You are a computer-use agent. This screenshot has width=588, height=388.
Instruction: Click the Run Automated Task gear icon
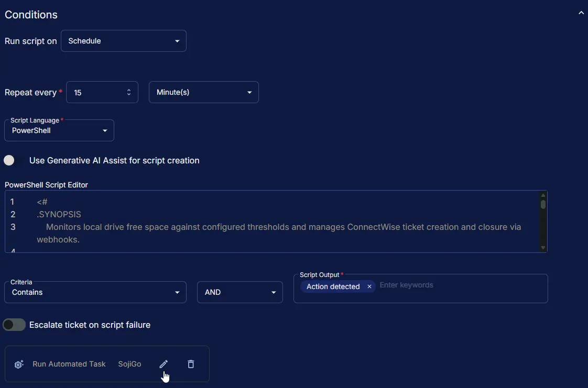[x=19, y=364]
